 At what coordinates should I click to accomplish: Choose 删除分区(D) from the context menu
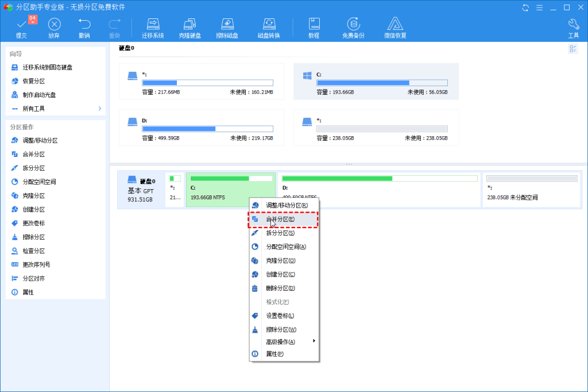click(x=284, y=289)
